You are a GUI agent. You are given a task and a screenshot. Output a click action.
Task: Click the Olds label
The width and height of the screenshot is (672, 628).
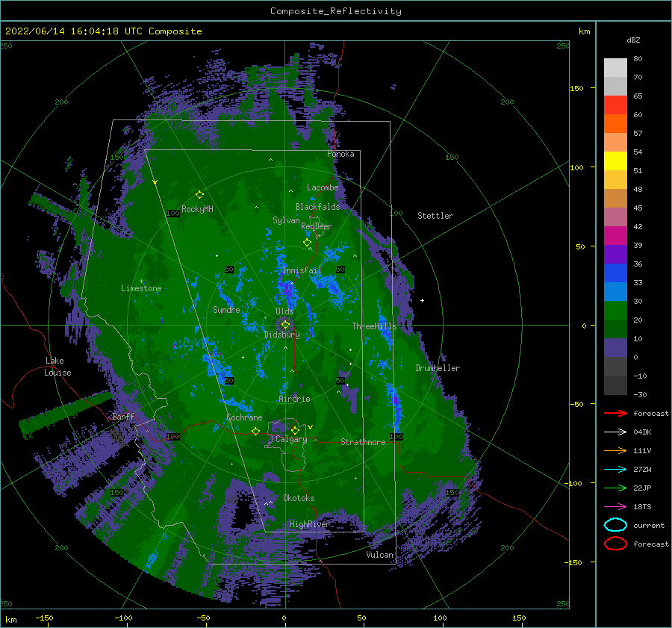pos(284,311)
